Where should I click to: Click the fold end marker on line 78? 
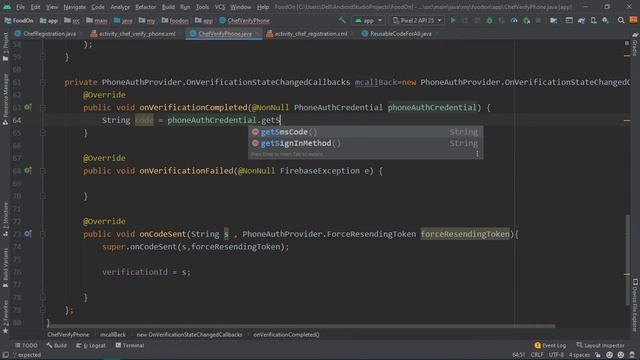[43, 297]
